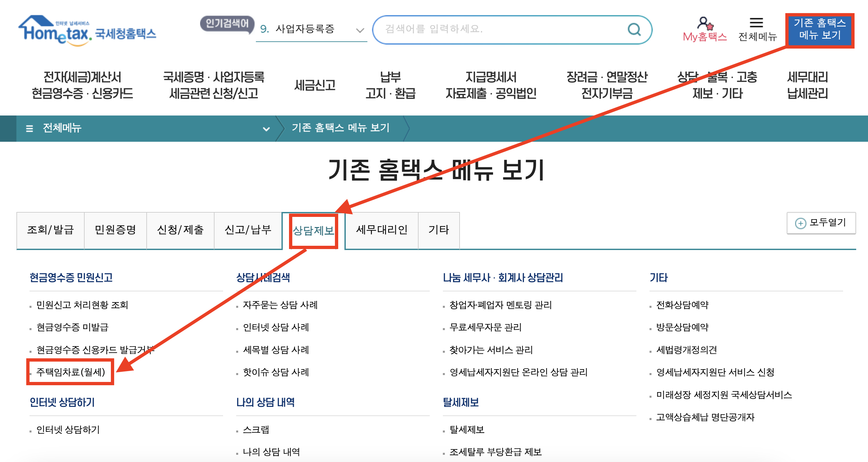Open 탈세제보 list link
Image resolution: width=868 pixels, height=462 pixels.
[467, 430]
